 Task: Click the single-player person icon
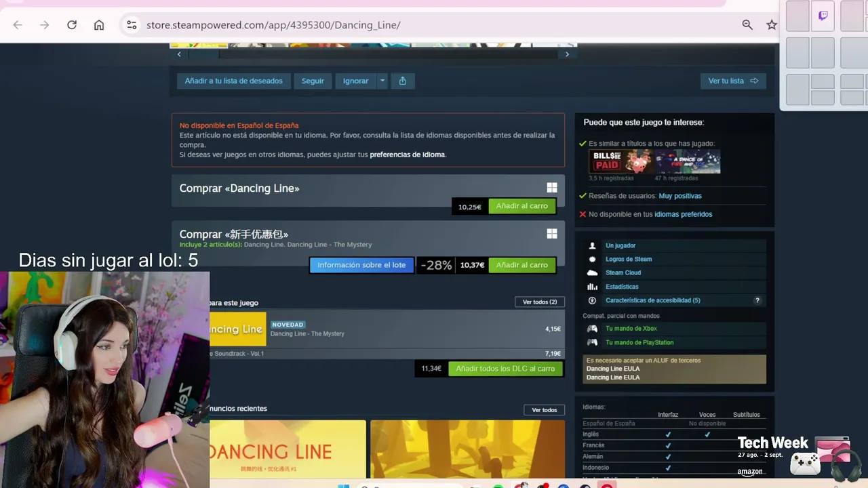coord(593,245)
